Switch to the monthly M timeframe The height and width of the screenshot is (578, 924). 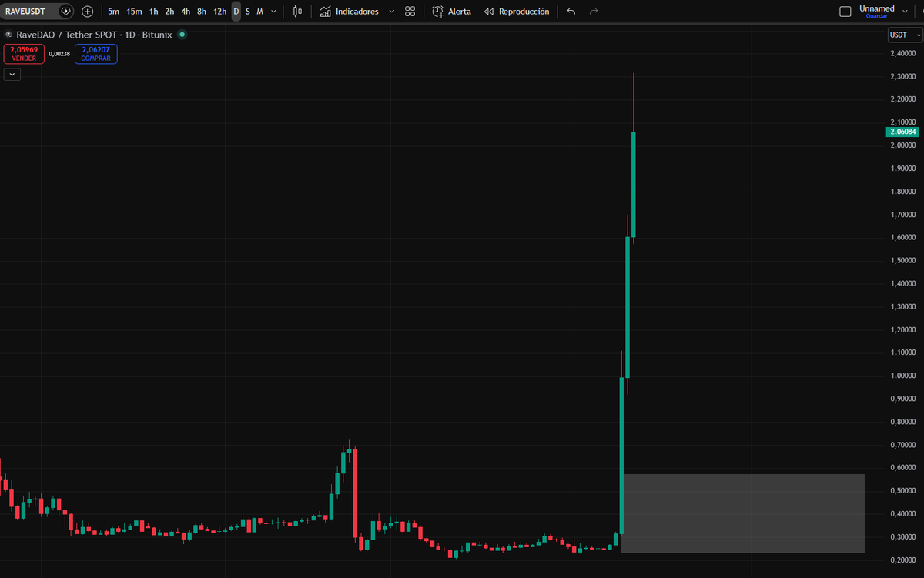(x=259, y=12)
